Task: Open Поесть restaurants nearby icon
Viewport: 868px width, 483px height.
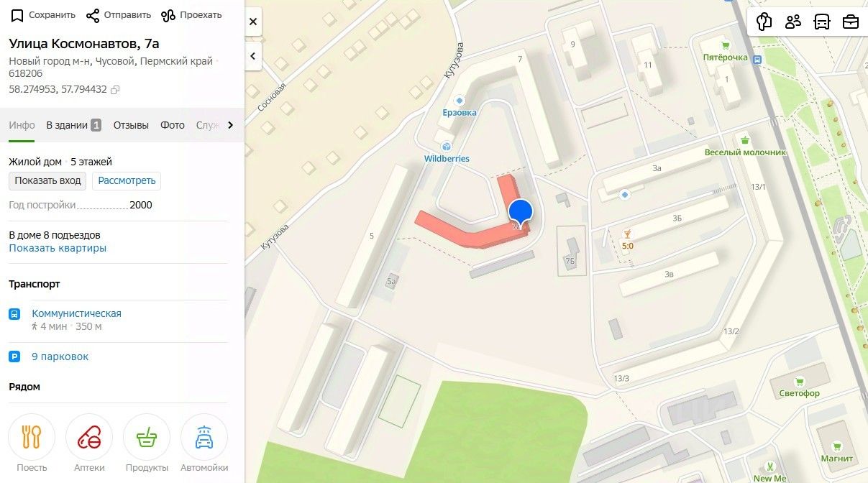Action: pyautogui.click(x=32, y=437)
